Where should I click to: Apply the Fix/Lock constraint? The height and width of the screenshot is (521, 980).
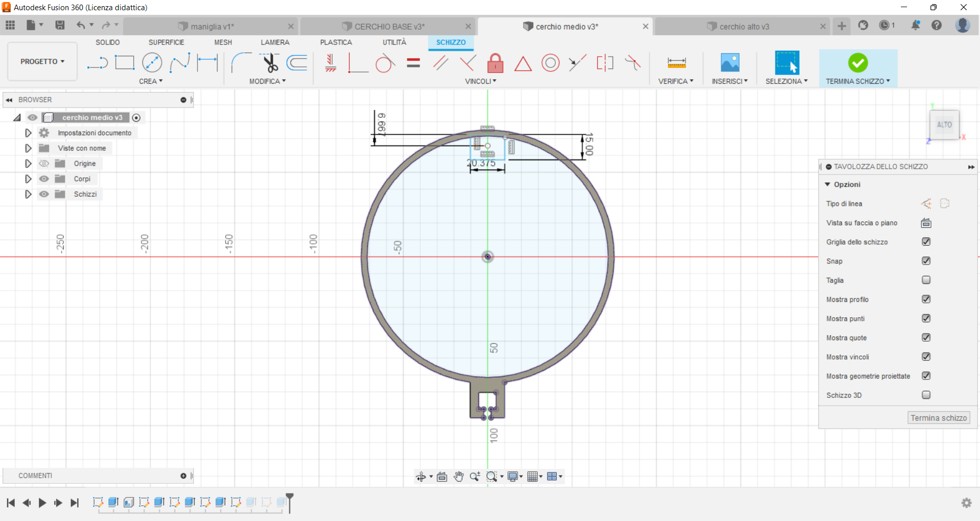point(495,62)
